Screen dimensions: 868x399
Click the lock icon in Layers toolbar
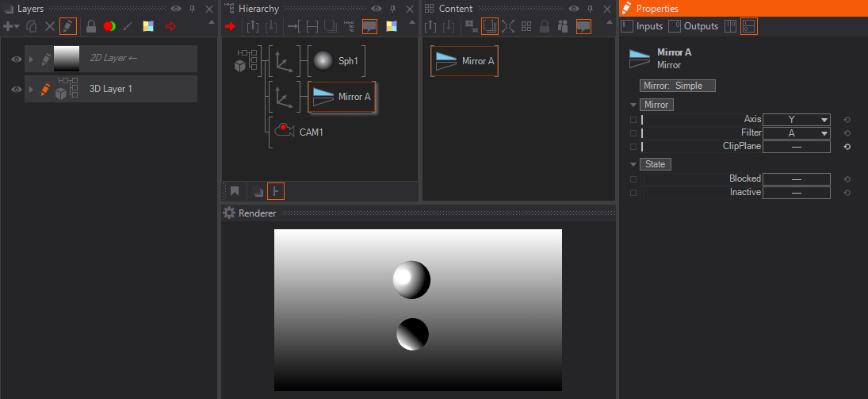click(91, 26)
